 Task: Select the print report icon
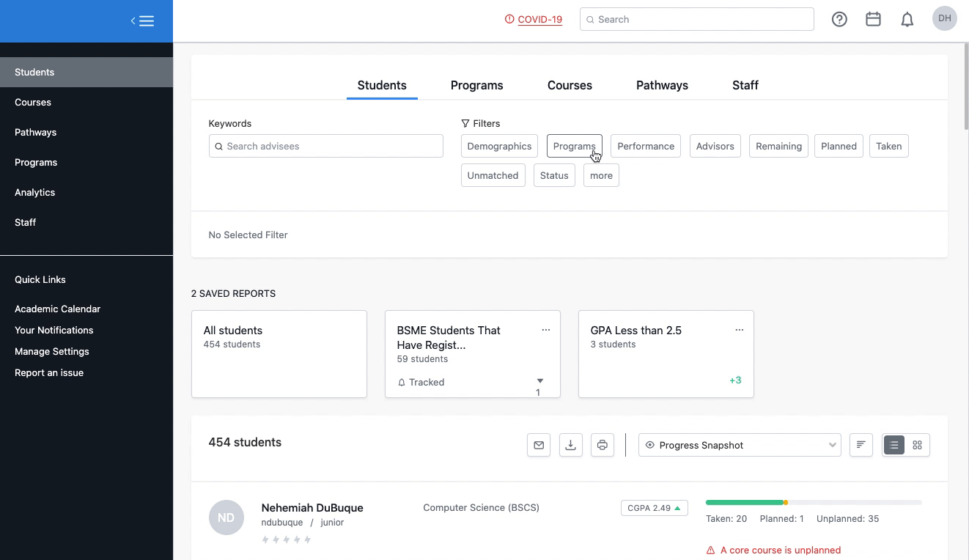(602, 445)
